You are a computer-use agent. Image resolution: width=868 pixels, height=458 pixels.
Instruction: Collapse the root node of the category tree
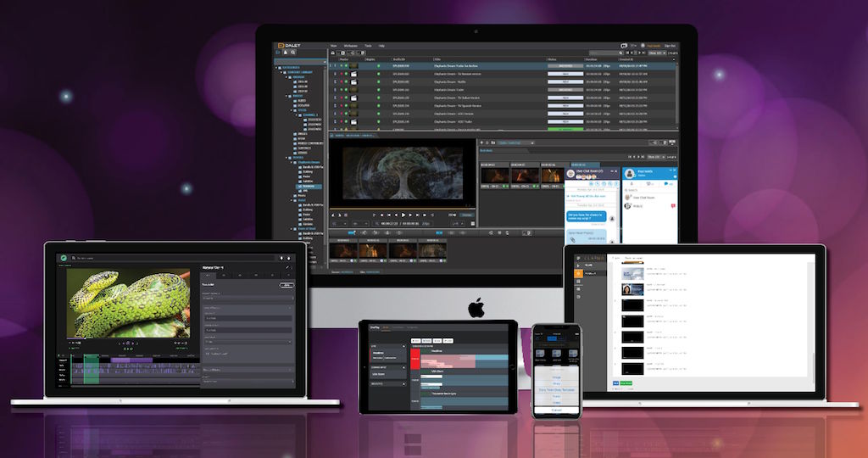(277, 68)
